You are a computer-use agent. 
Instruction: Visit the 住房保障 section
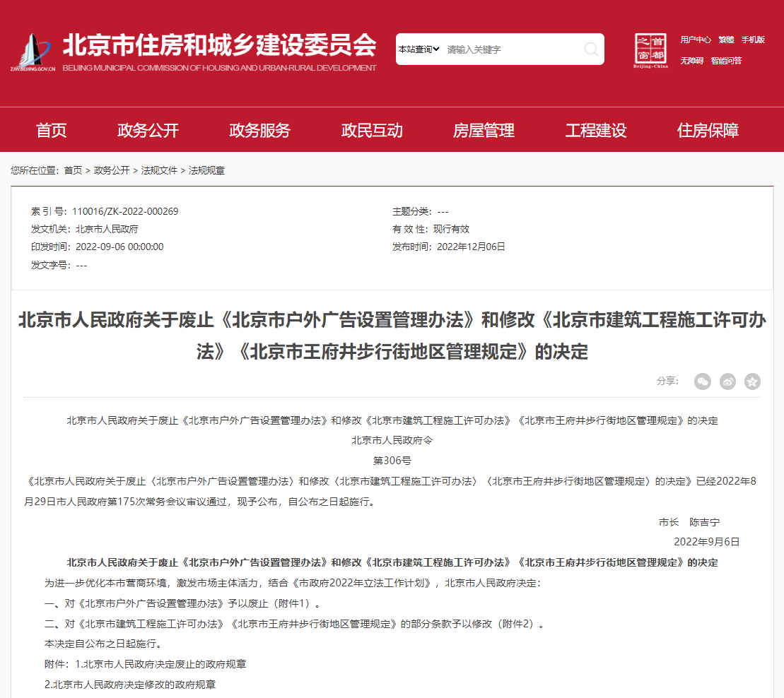pyautogui.click(x=708, y=130)
